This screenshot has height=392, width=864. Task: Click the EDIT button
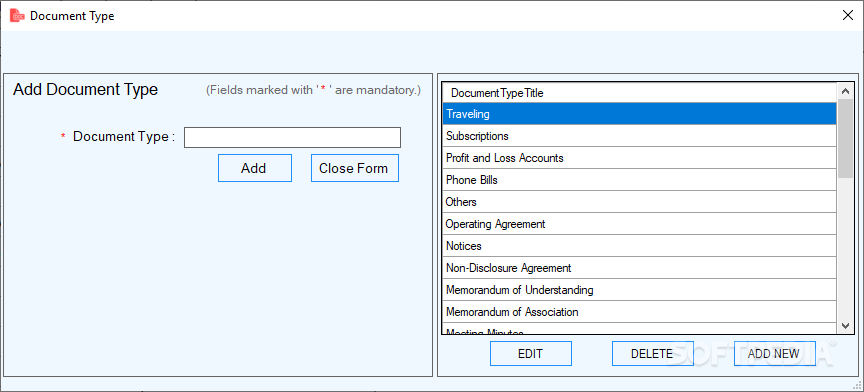coord(531,353)
